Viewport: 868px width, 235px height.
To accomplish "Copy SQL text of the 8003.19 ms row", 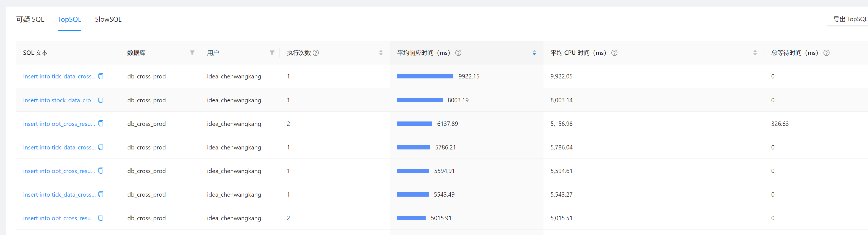I will click(101, 100).
